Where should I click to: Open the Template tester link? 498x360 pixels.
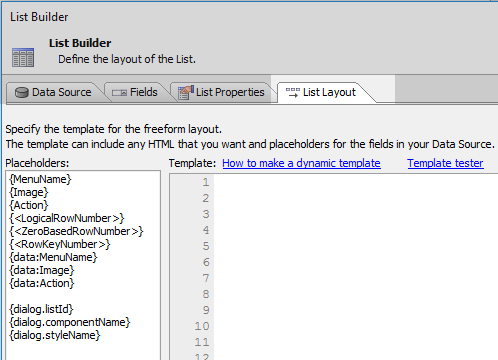[x=445, y=163]
